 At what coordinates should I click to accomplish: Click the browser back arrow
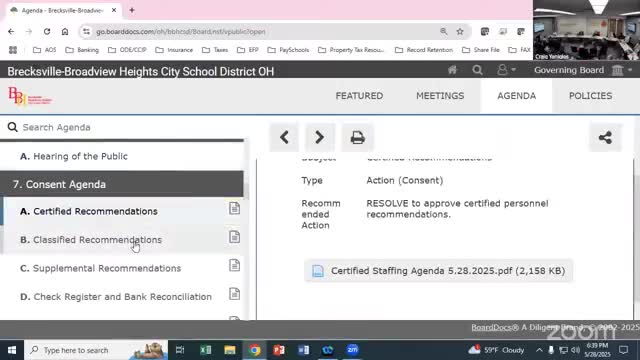(x=11, y=31)
